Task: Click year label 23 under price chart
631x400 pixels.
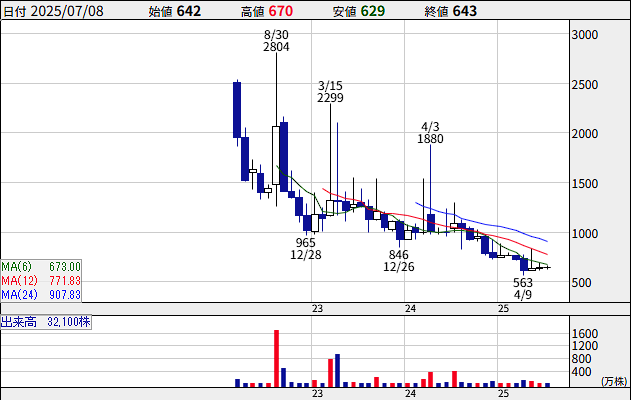Action: [x=318, y=309]
